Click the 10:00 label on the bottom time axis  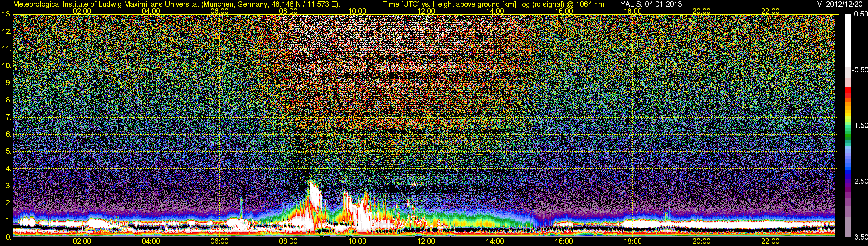(x=357, y=241)
